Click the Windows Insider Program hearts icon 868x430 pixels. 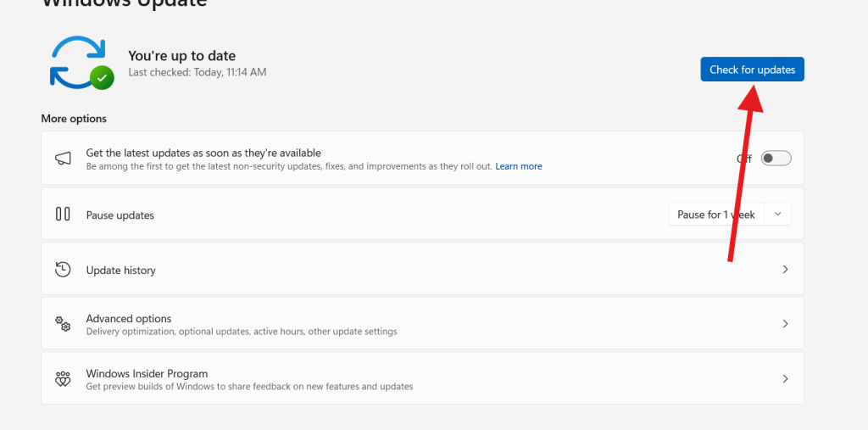(x=63, y=379)
